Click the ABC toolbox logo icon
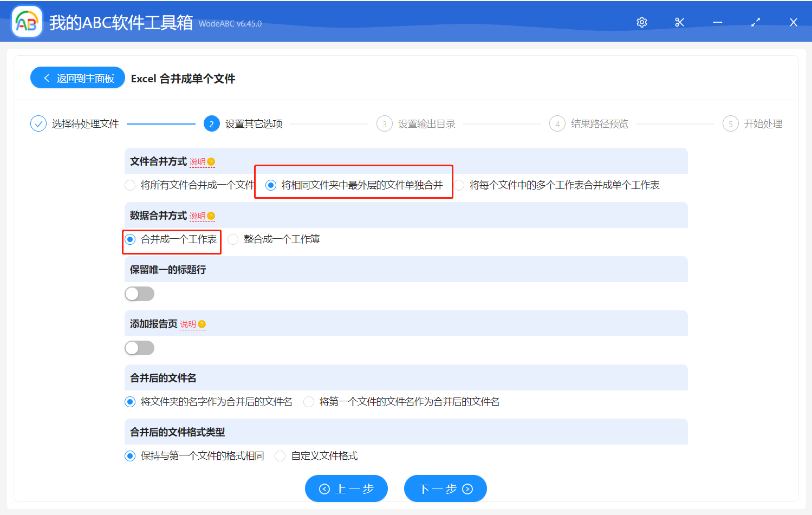The image size is (812, 515). [27, 22]
